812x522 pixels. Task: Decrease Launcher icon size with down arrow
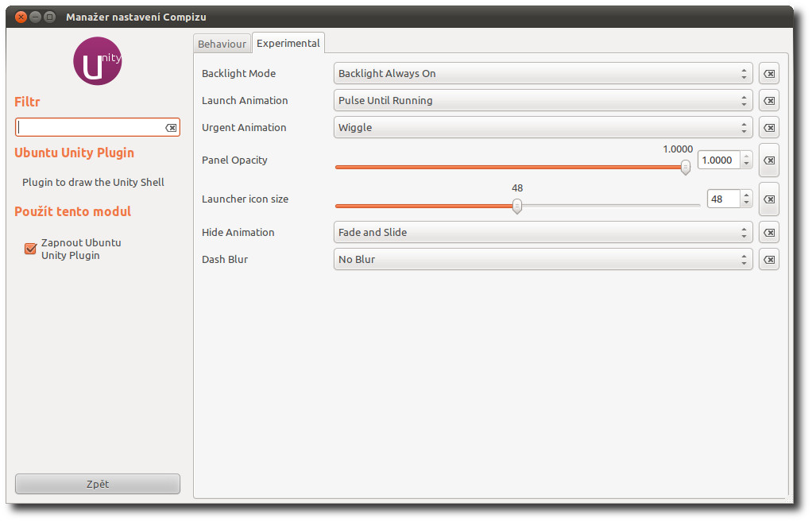coord(746,203)
